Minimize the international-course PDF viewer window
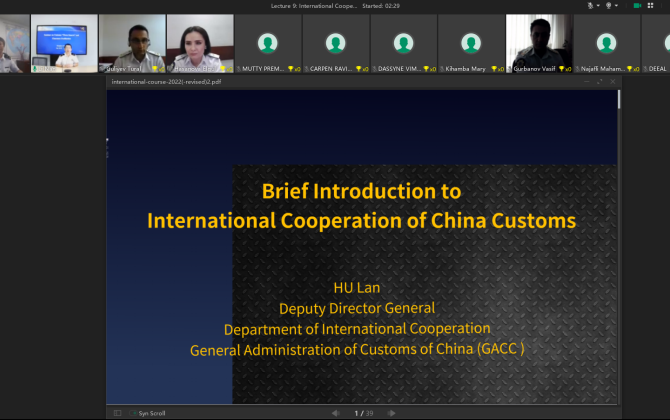The height and width of the screenshot is (420, 670). (x=587, y=82)
